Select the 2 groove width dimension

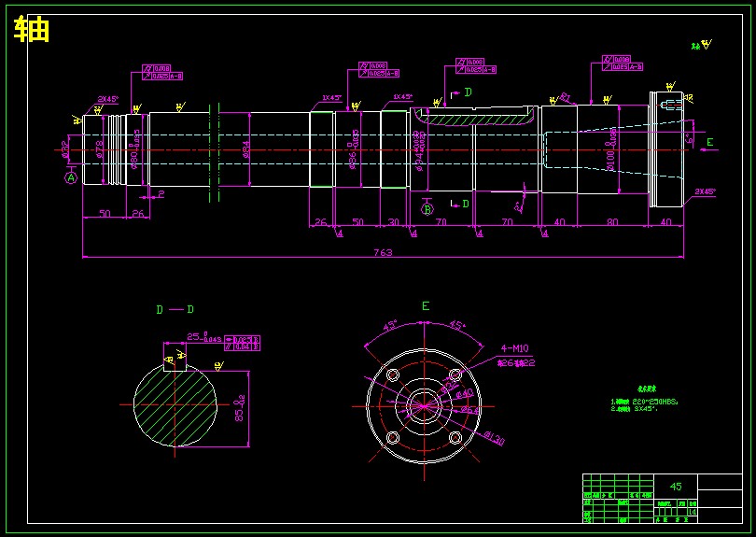(161, 194)
